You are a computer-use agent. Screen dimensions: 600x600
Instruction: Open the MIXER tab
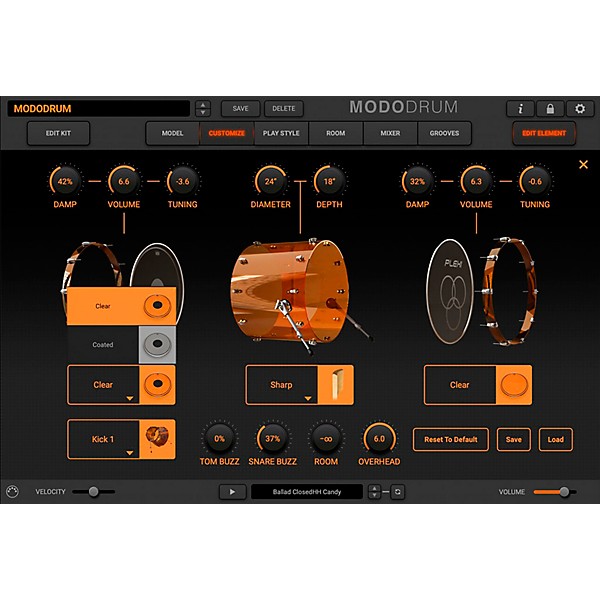coord(390,133)
